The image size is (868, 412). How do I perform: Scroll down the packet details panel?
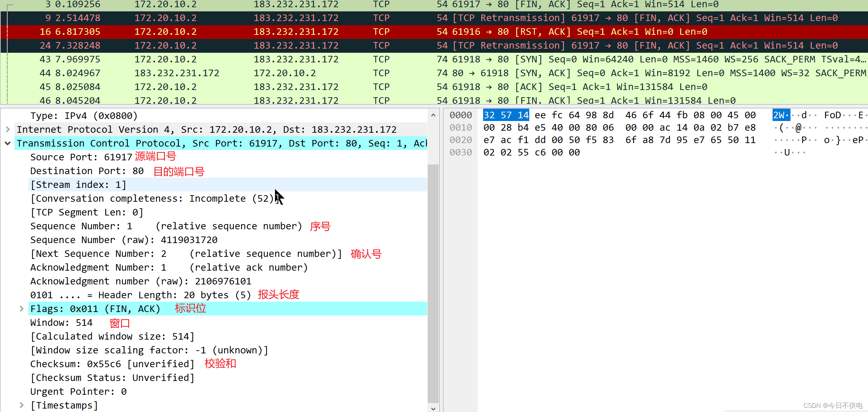tap(433, 408)
